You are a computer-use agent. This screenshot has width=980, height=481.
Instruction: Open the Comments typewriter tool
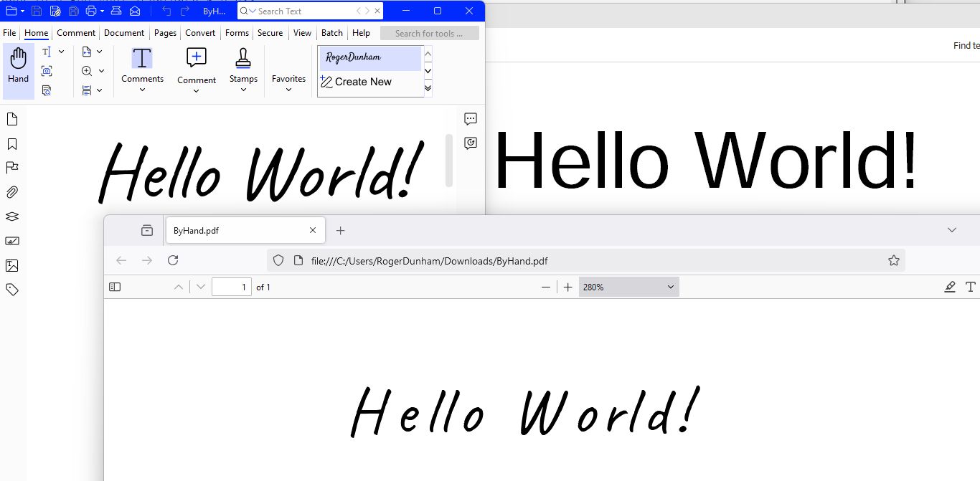pos(142,70)
